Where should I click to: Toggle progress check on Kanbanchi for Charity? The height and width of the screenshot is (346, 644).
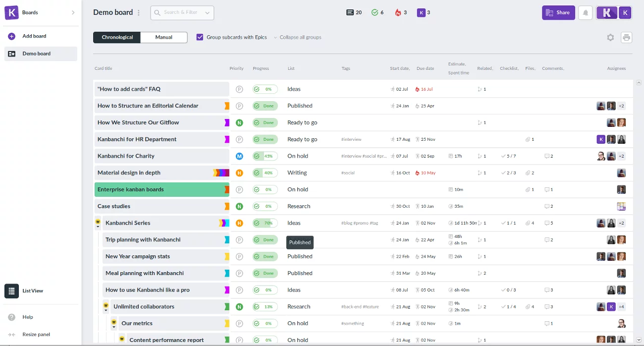(x=257, y=156)
